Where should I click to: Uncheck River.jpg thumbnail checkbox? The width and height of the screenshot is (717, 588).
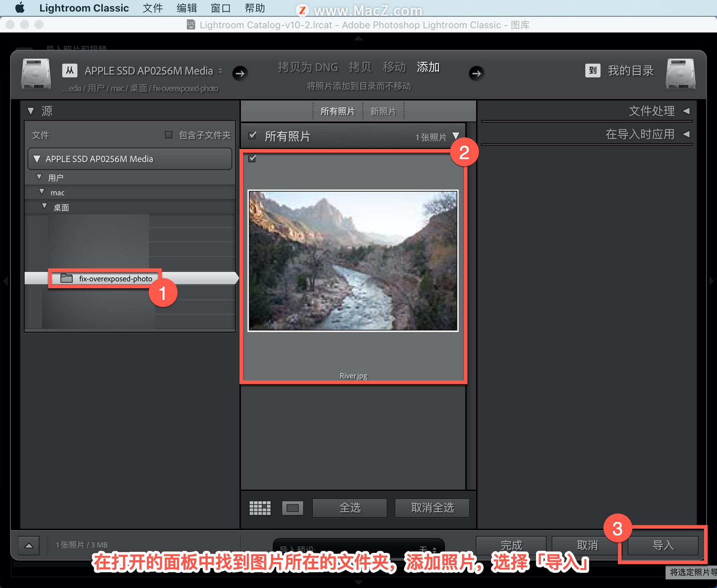[x=252, y=158]
